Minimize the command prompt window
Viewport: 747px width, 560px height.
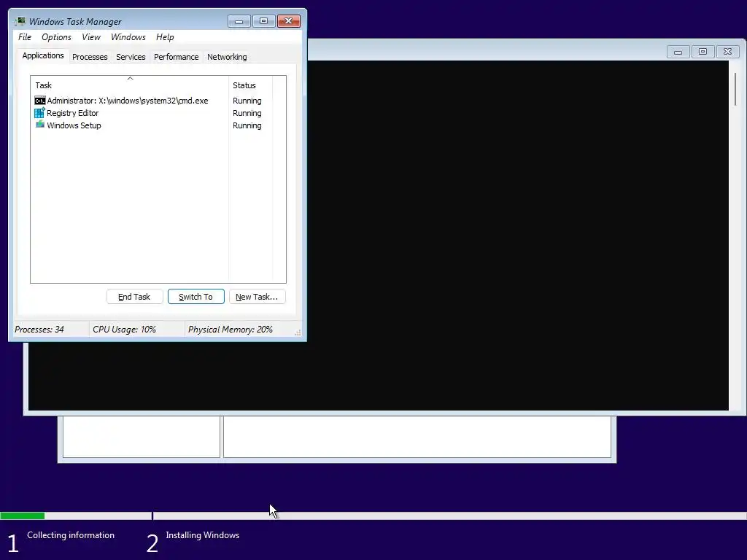[678, 52]
